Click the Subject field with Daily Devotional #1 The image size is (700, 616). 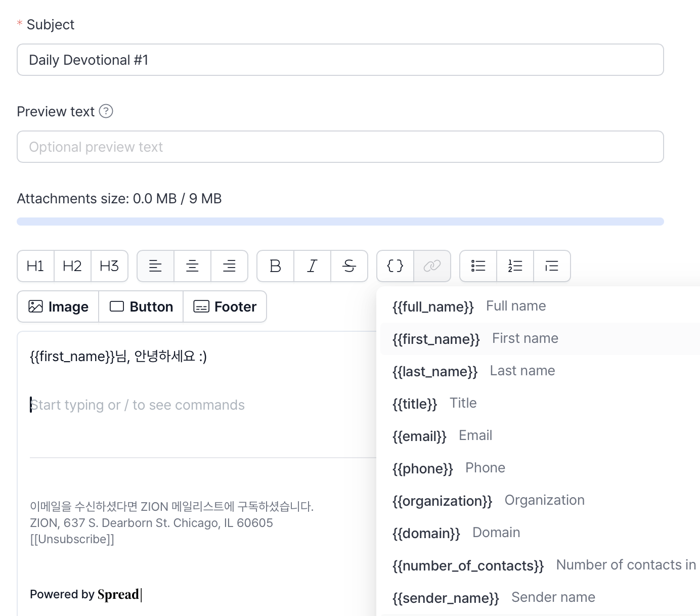(x=340, y=60)
